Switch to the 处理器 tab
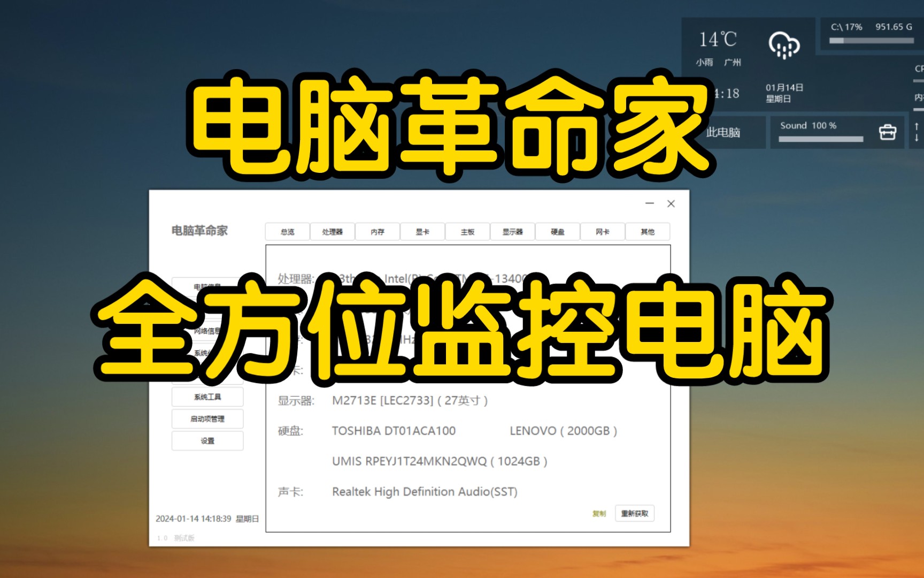This screenshot has height=578, width=924. pyautogui.click(x=332, y=232)
